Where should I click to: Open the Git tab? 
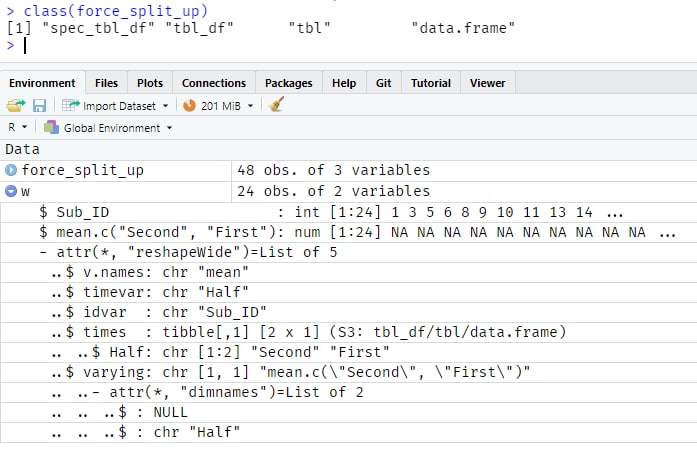tap(383, 83)
